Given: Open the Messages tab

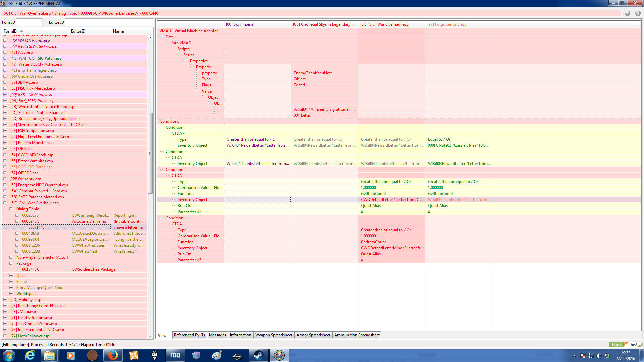Looking at the screenshot, I should click(x=217, y=335).
